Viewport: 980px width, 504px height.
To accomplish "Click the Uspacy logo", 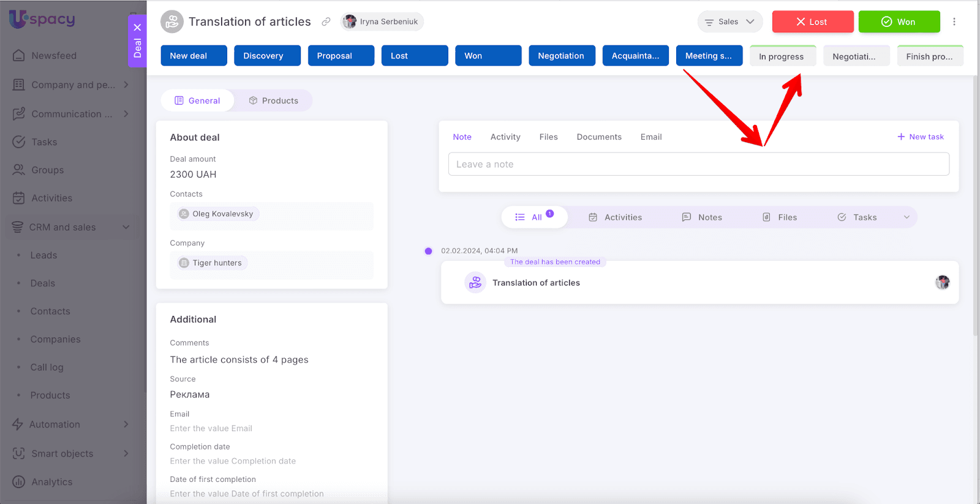I will coord(42,19).
